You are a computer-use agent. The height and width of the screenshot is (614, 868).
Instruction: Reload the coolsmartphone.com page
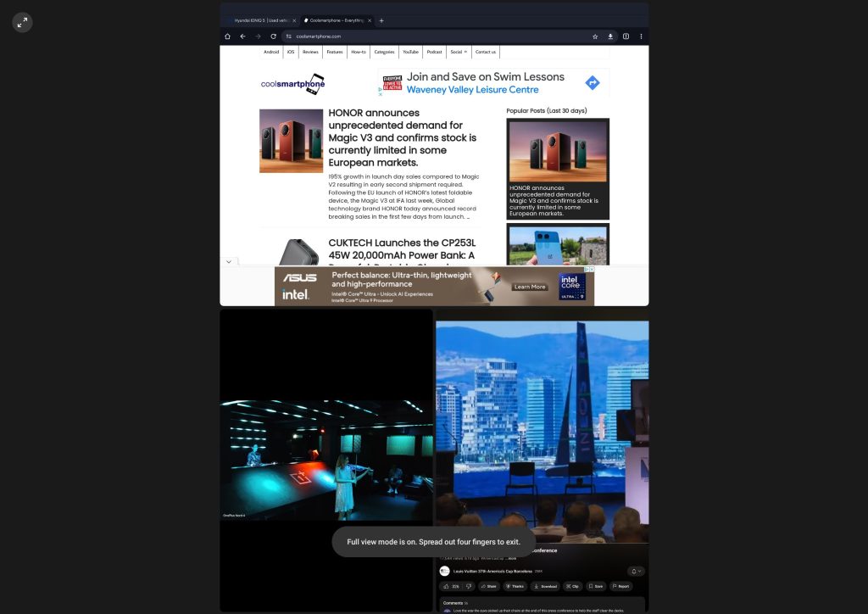(x=273, y=36)
